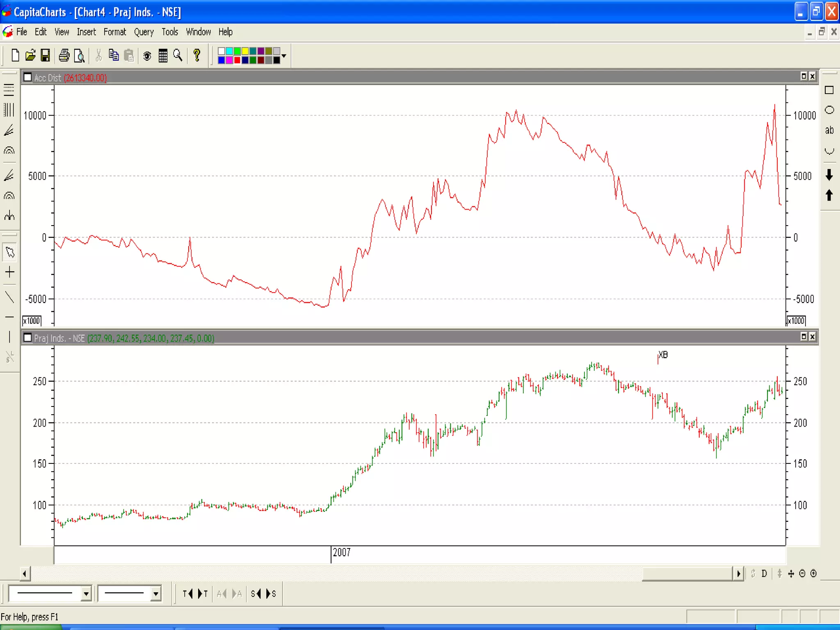840x630 pixels.
Task: Click the previous 'T' navigation button
Action: coord(188,593)
